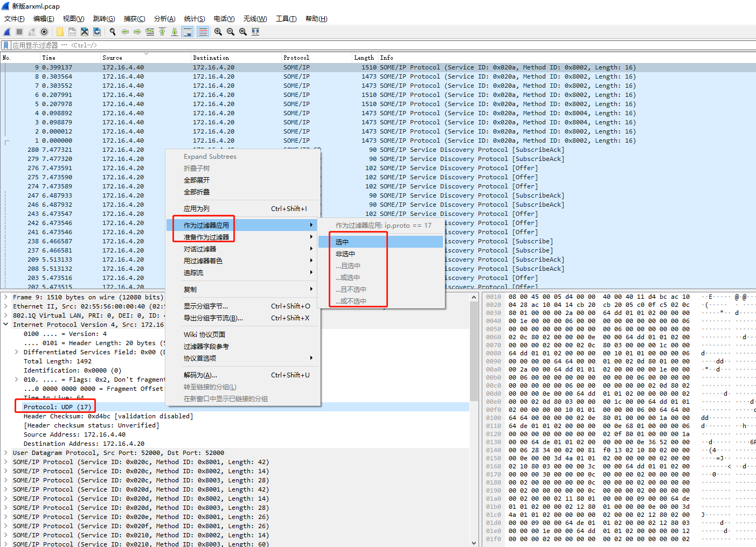Click the go to specified packet icon
Image resolution: width=756 pixels, height=547 pixels.
pyautogui.click(x=150, y=32)
